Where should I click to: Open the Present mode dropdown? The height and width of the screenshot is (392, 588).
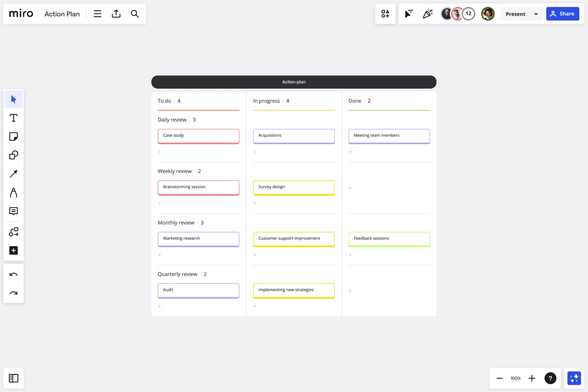pyautogui.click(x=536, y=14)
